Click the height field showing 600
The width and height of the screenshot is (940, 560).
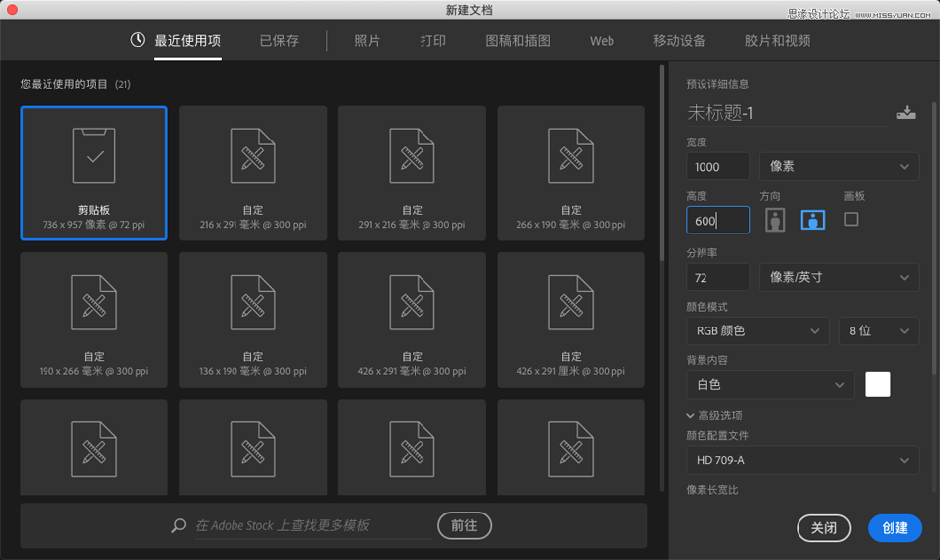point(717,220)
